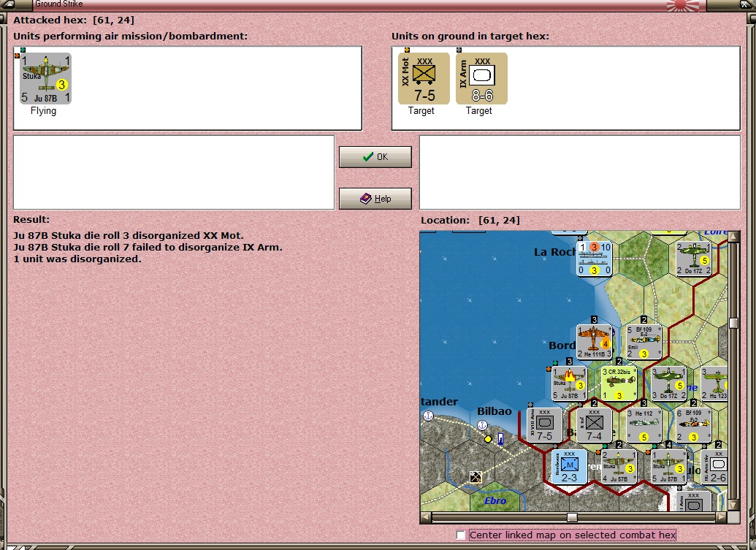Select the 4-strength Ju 87B Stuka on map
The height and width of the screenshot is (550, 756).
(619, 466)
